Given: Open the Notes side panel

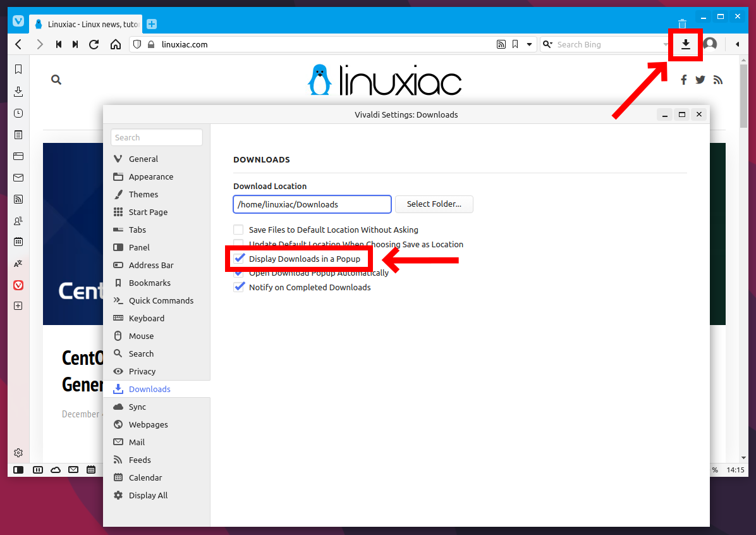Looking at the screenshot, I should tap(18, 135).
